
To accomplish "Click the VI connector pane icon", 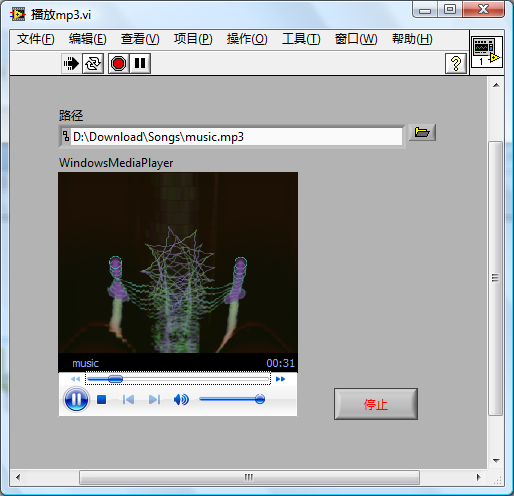I will [x=486, y=52].
